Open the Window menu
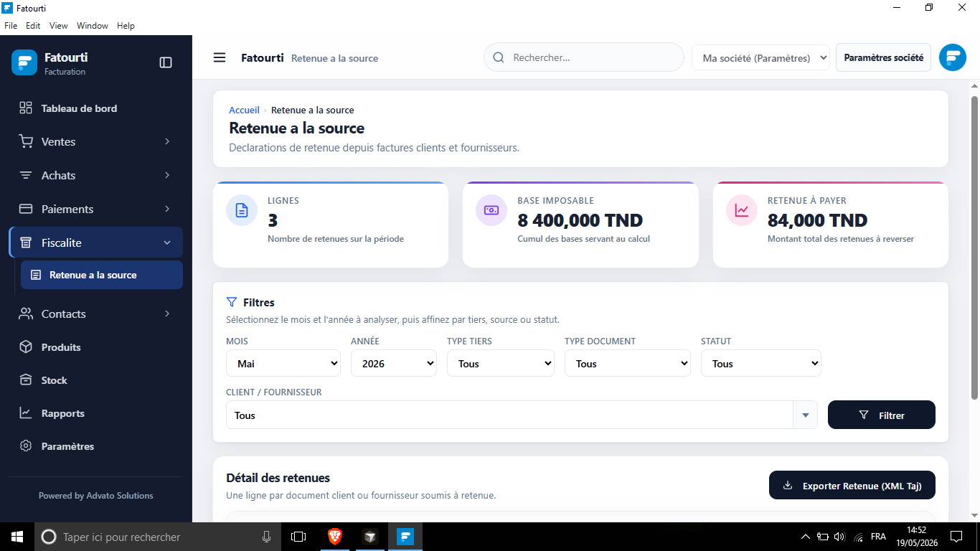The width and height of the screenshot is (980, 551). tap(93, 26)
